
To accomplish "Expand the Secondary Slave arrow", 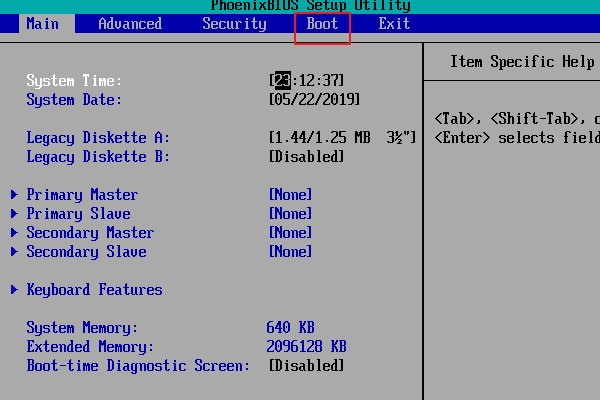I will 14,251.
